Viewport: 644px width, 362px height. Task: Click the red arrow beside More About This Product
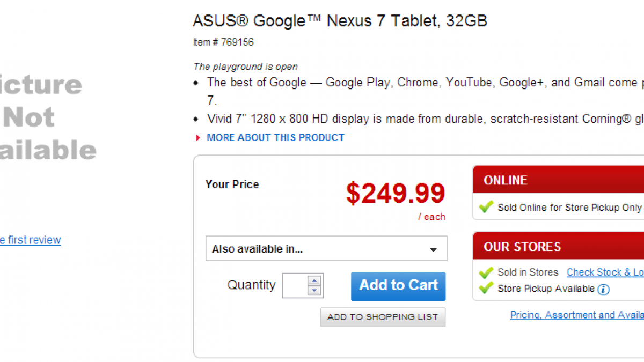[199, 138]
